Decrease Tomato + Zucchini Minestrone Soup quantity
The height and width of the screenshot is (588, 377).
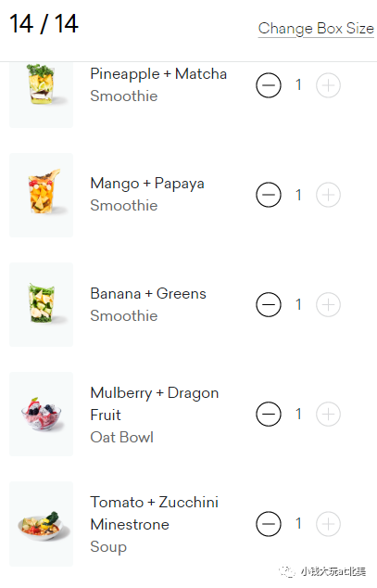(269, 523)
